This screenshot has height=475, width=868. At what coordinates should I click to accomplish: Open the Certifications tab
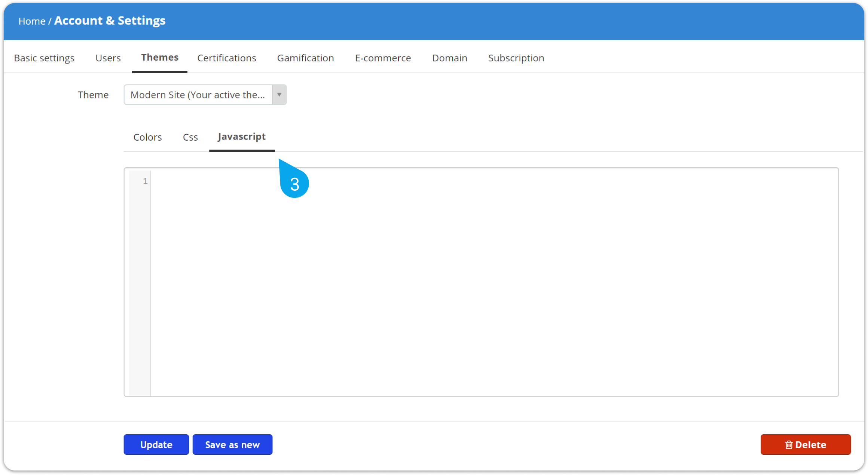[227, 58]
